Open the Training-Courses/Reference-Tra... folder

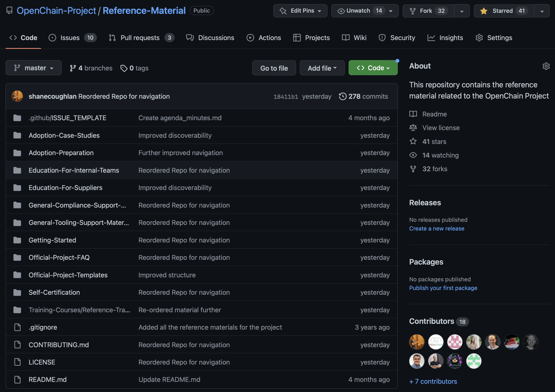click(79, 310)
